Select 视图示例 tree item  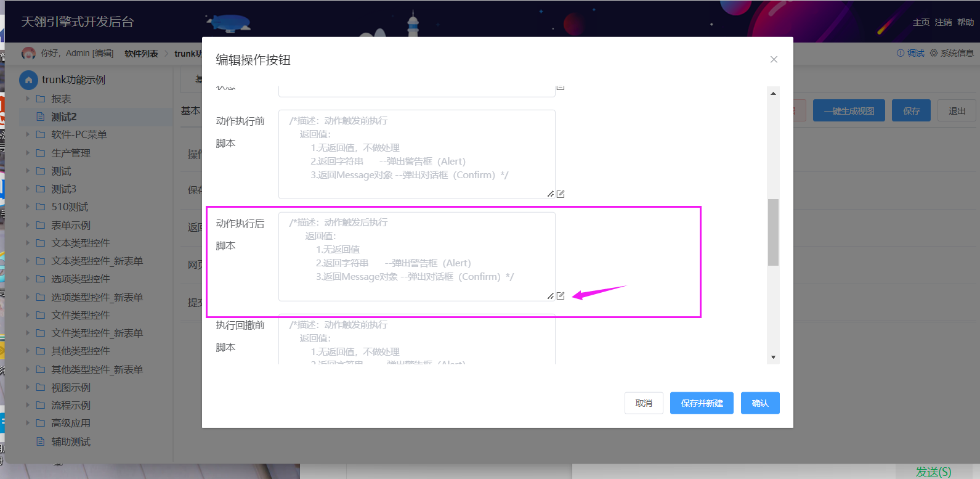point(71,387)
